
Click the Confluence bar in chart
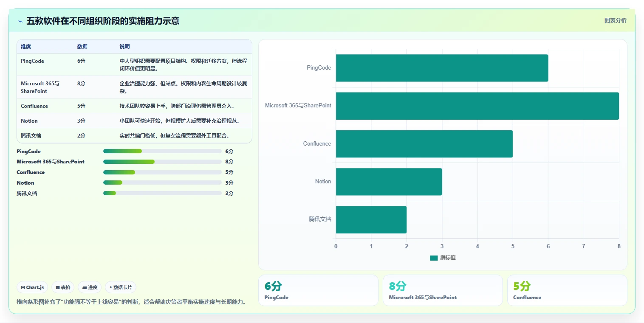[x=424, y=143]
